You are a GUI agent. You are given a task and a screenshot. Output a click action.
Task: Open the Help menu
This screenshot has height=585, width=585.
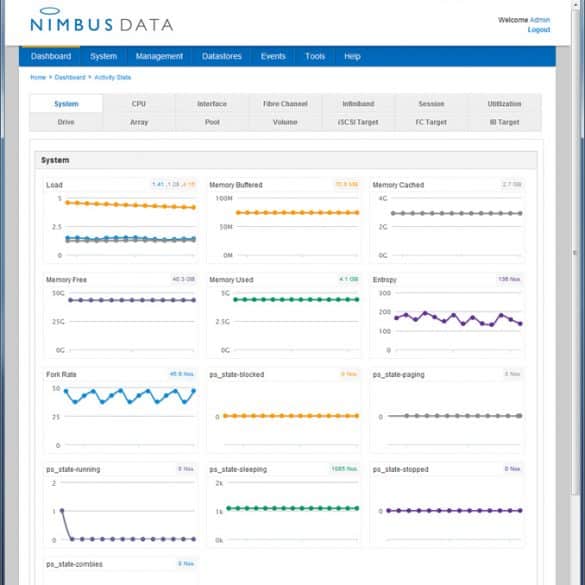352,56
